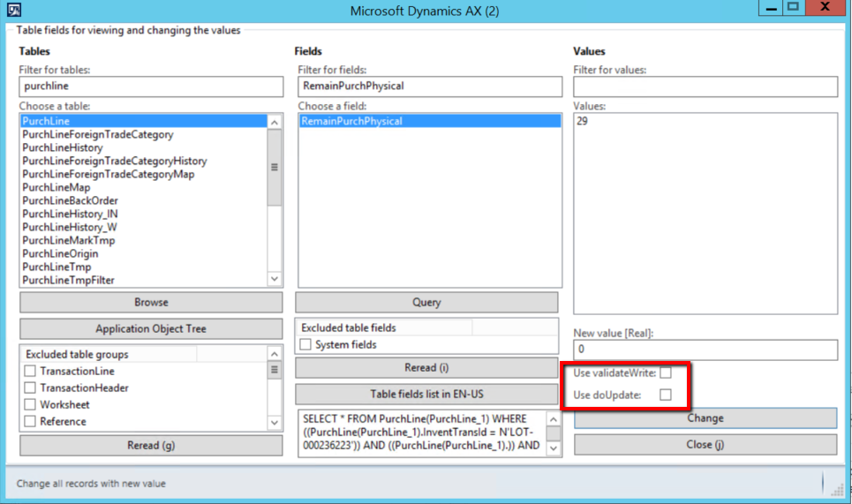Maximize the Dynamics AX window
Image resolution: width=852 pixels, height=504 pixels.
[794, 8]
